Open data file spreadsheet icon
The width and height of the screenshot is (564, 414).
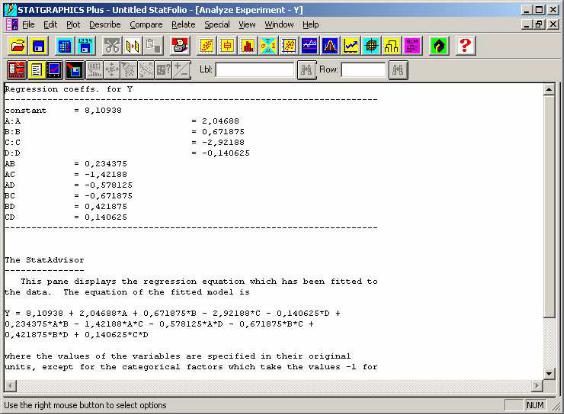click(x=64, y=46)
